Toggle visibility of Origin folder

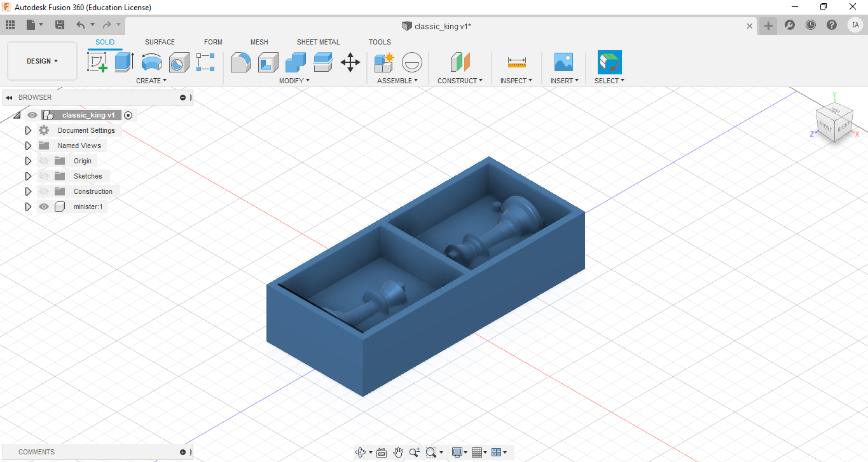44,161
